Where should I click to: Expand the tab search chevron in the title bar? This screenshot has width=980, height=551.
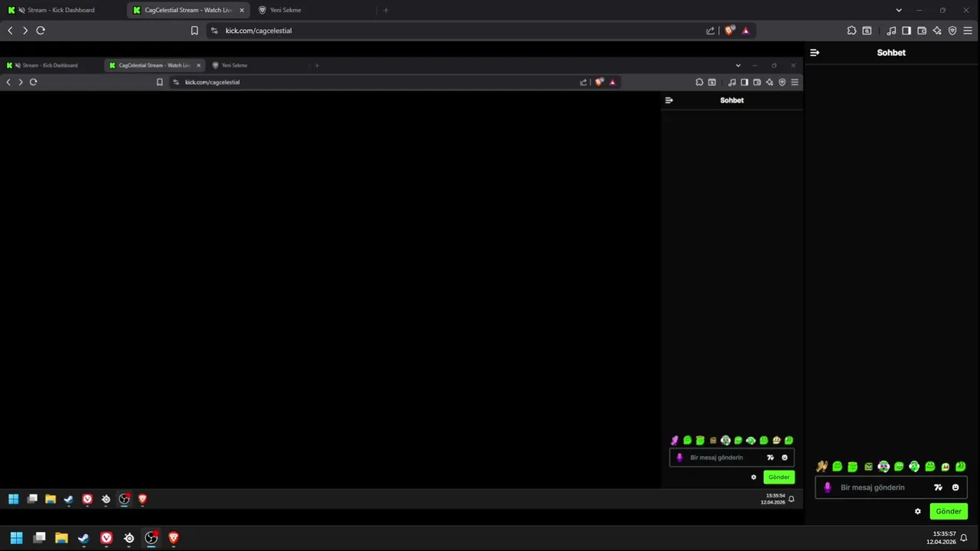pyautogui.click(x=899, y=10)
